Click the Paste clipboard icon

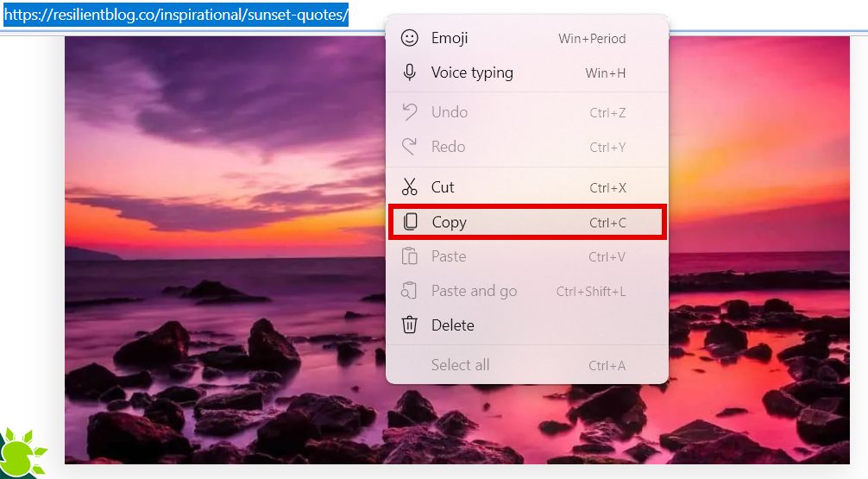[410, 256]
